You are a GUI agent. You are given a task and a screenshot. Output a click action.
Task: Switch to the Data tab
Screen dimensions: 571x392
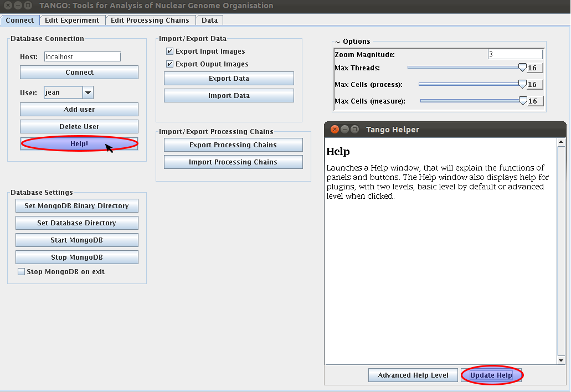(209, 20)
